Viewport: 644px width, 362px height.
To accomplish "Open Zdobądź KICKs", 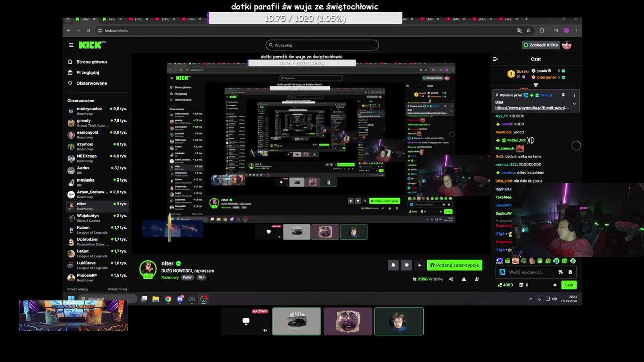I will click(540, 45).
